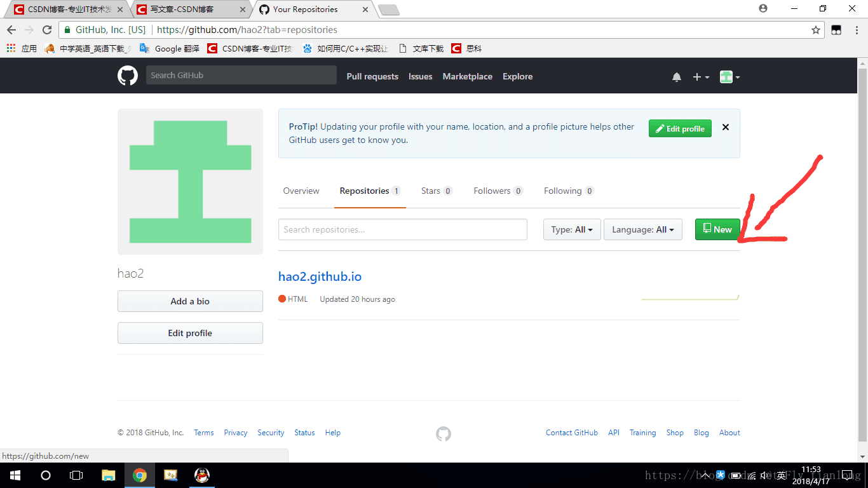Expand the Language: All filter

[x=643, y=229]
